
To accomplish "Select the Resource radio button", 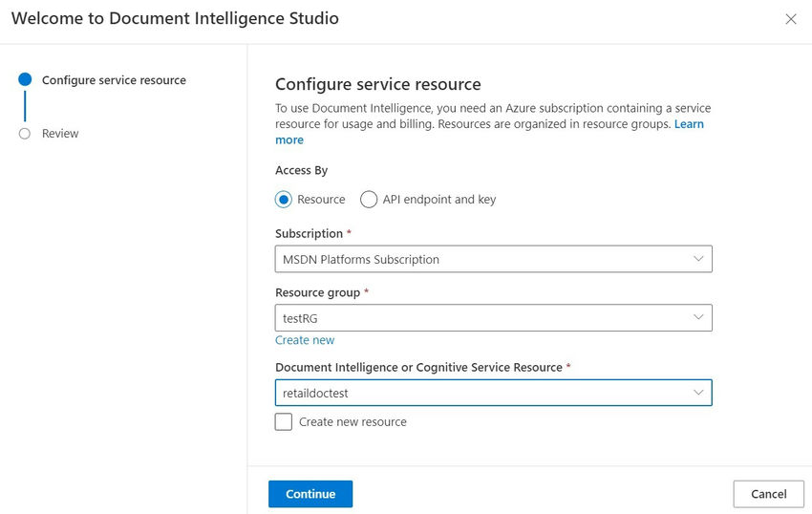I will (283, 200).
